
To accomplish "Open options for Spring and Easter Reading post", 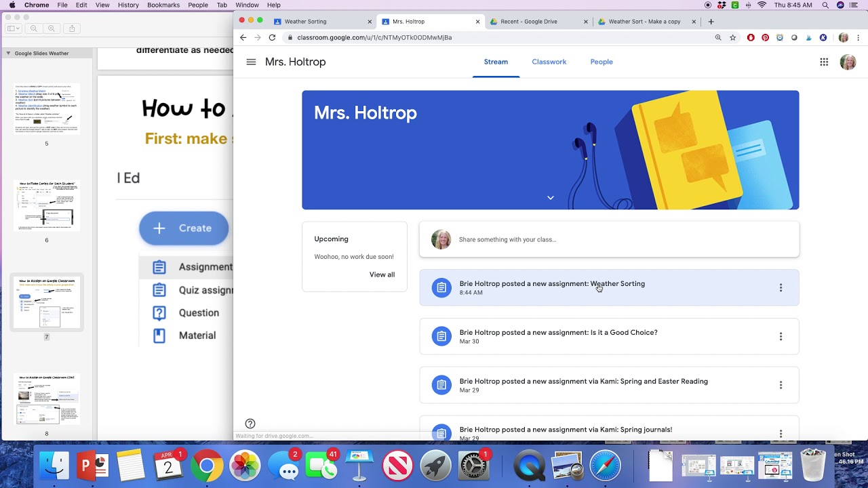I will coord(781,385).
